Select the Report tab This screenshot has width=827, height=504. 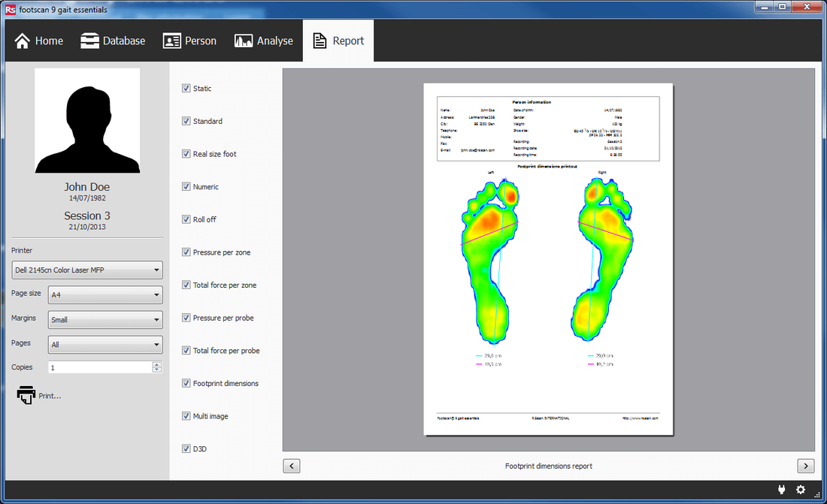click(338, 41)
